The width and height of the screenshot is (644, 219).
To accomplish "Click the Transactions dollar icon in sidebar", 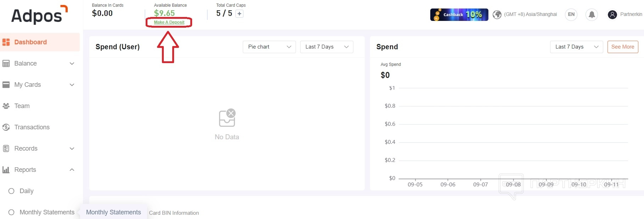I will 6,127.
